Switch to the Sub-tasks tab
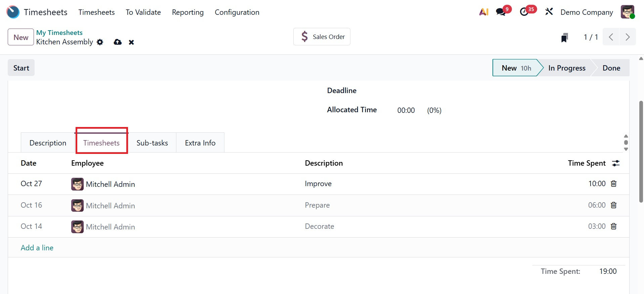This screenshot has width=644, height=294. pyautogui.click(x=152, y=143)
